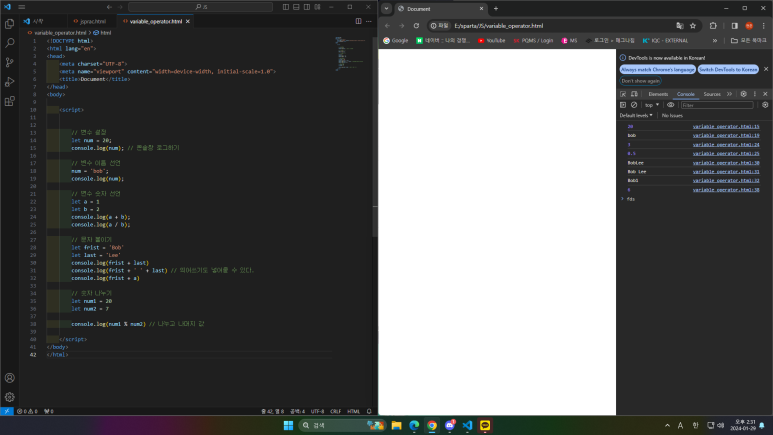
Task: Open Chrome tab search dropdown
Action: (386, 8)
